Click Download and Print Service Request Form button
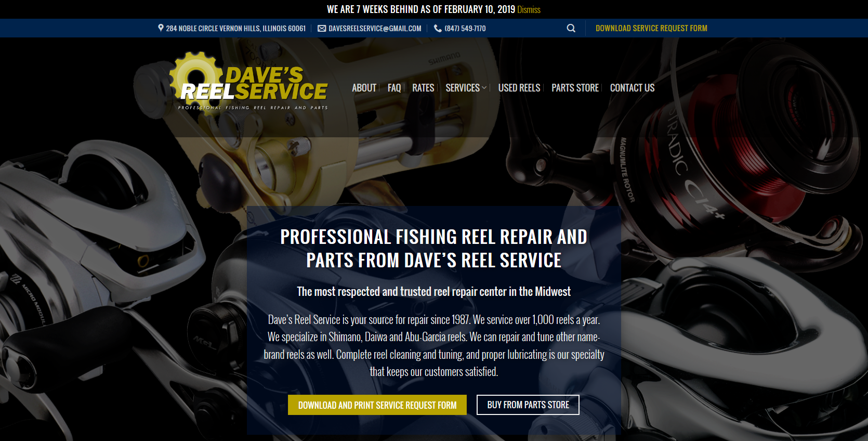Viewport: 868px width, 441px height. 377,405
